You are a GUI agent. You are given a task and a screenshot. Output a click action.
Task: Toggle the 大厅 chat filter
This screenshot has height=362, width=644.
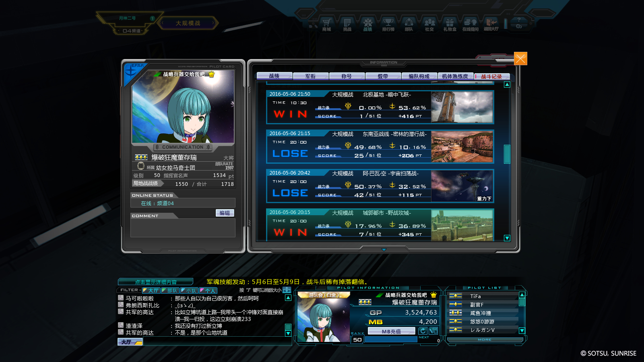151,290
